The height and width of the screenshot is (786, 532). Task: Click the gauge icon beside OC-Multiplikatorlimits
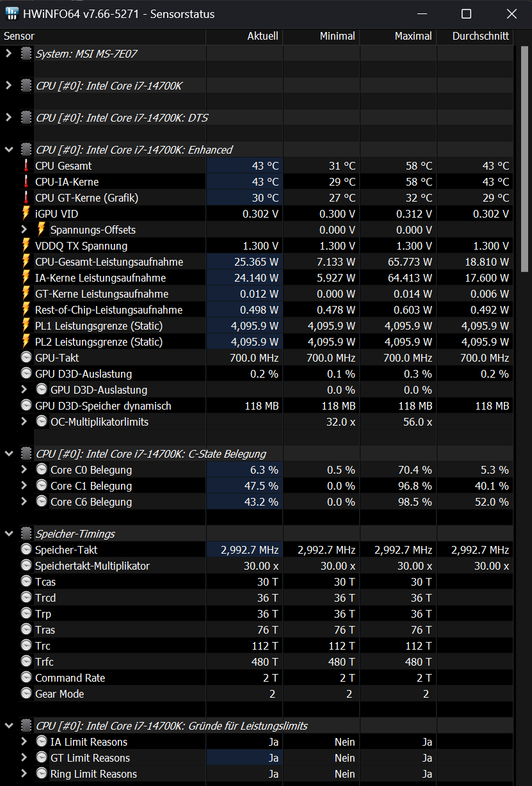[x=42, y=422]
